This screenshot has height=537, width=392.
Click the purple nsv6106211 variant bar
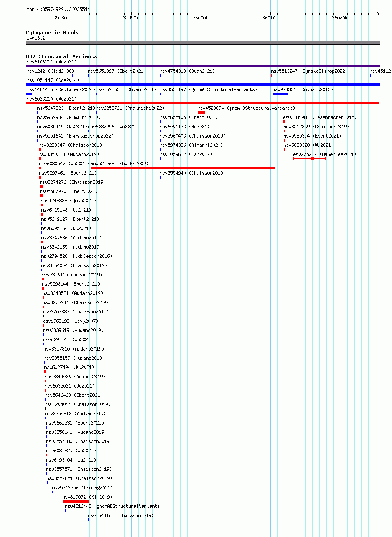pyautogui.click(x=203, y=66)
